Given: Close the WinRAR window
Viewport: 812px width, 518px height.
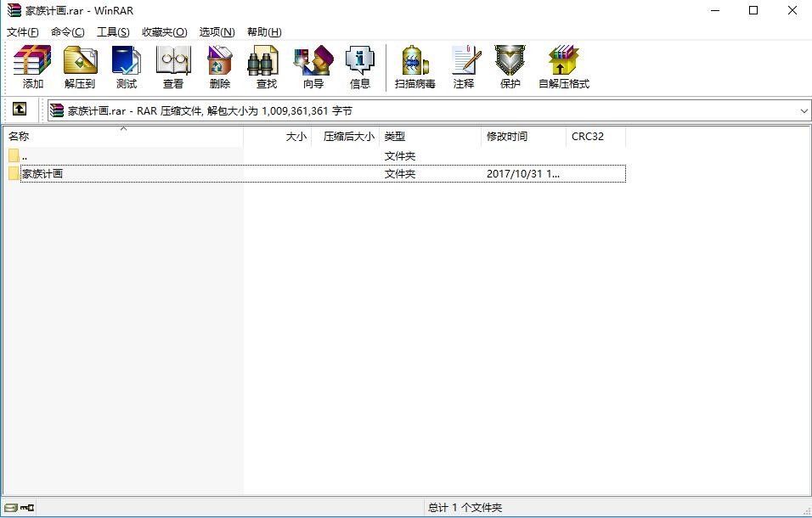Looking at the screenshot, I should [792, 10].
